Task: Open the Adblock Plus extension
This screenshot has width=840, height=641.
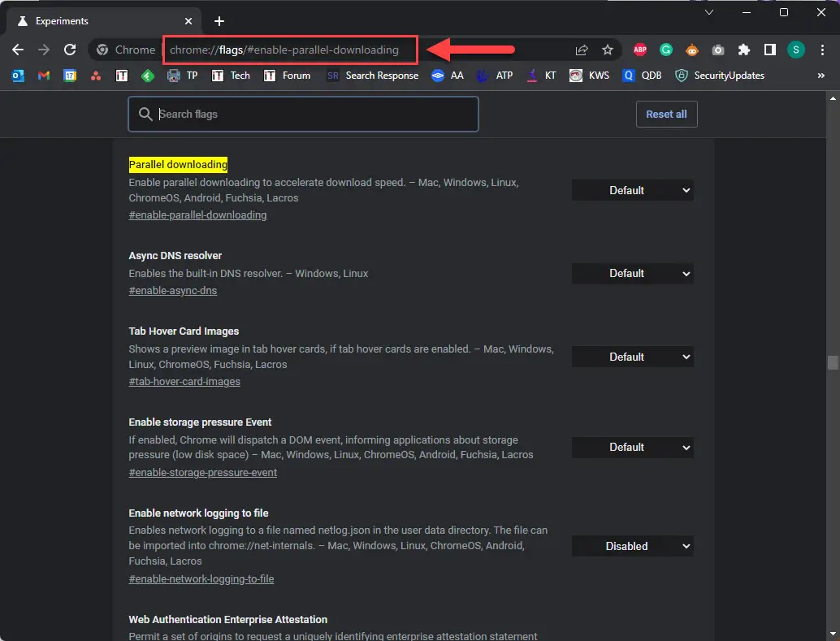Action: pos(640,50)
